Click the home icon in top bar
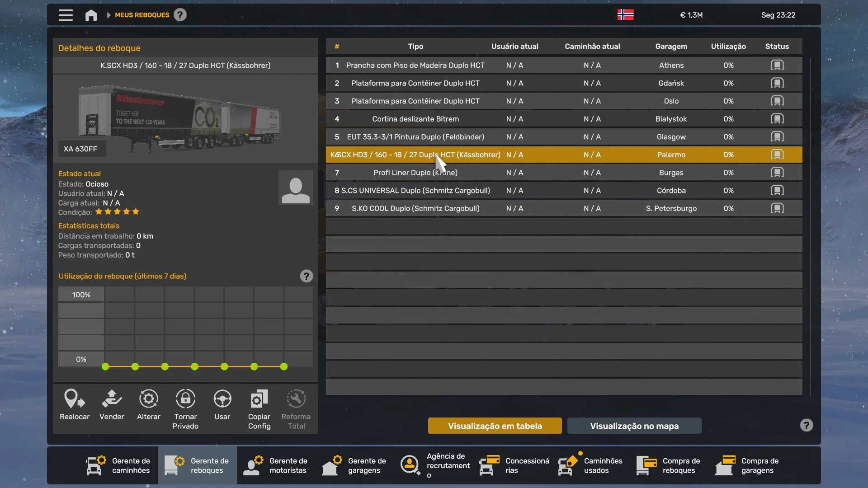Image resolution: width=868 pixels, height=488 pixels. click(x=91, y=15)
